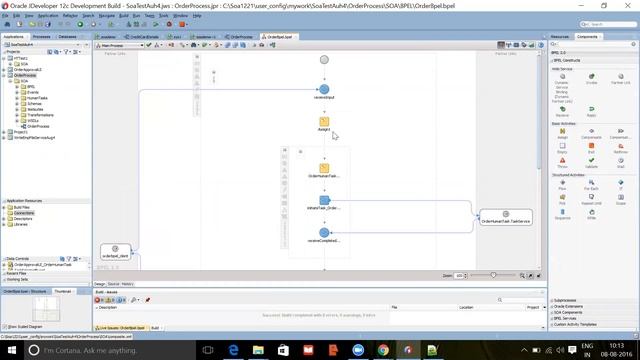Click the validate checkmark in BPEL editor toolbar
This screenshot has height=360, width=640.
point(149,45)
